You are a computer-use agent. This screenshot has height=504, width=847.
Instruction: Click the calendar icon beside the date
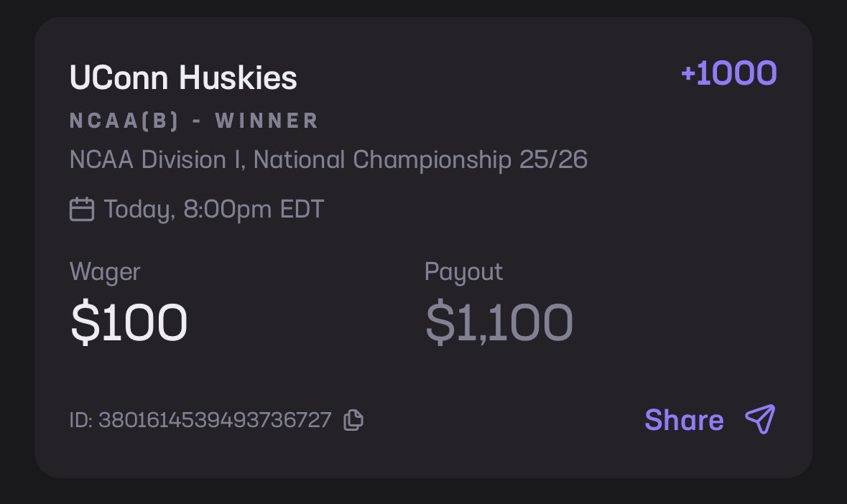(x=82, y=210)
